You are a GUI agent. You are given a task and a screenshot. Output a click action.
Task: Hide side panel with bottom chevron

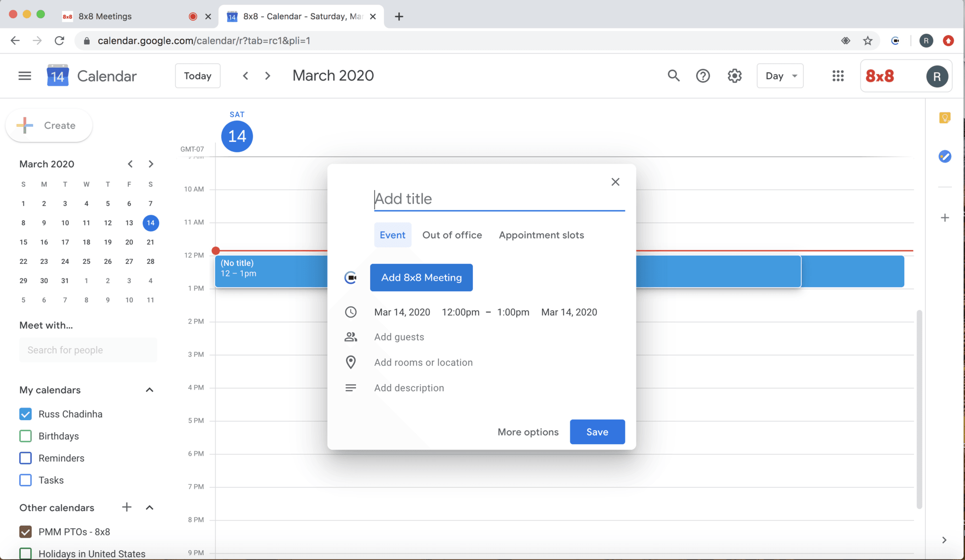tap(944, 540)
